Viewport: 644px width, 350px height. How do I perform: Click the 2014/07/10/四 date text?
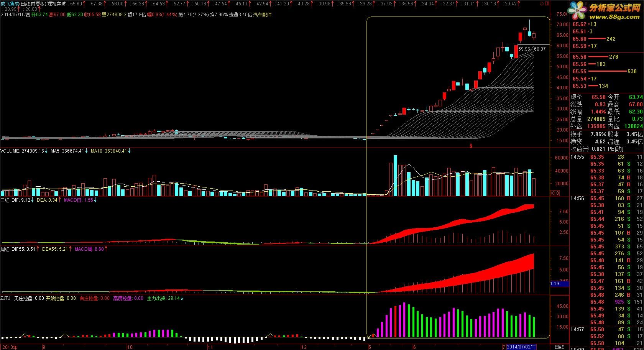tap(15, 15)
